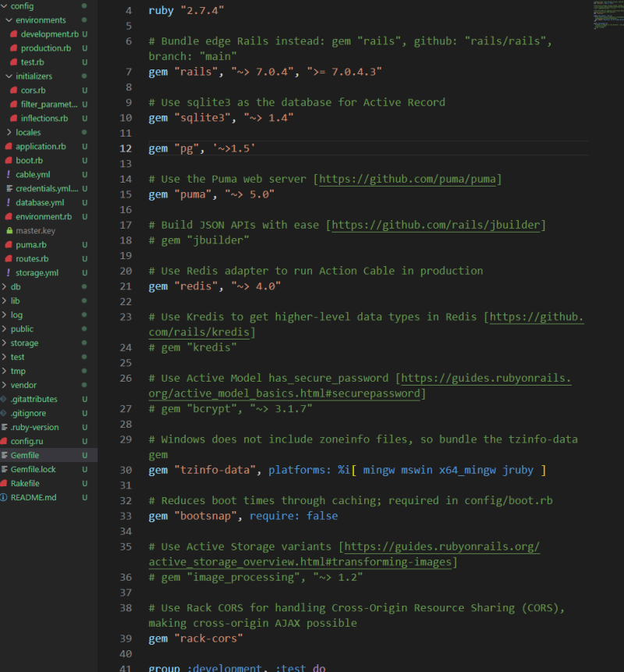Collapse the environments folder
This screenshot has width=624, height=672.
click(9, 20)
